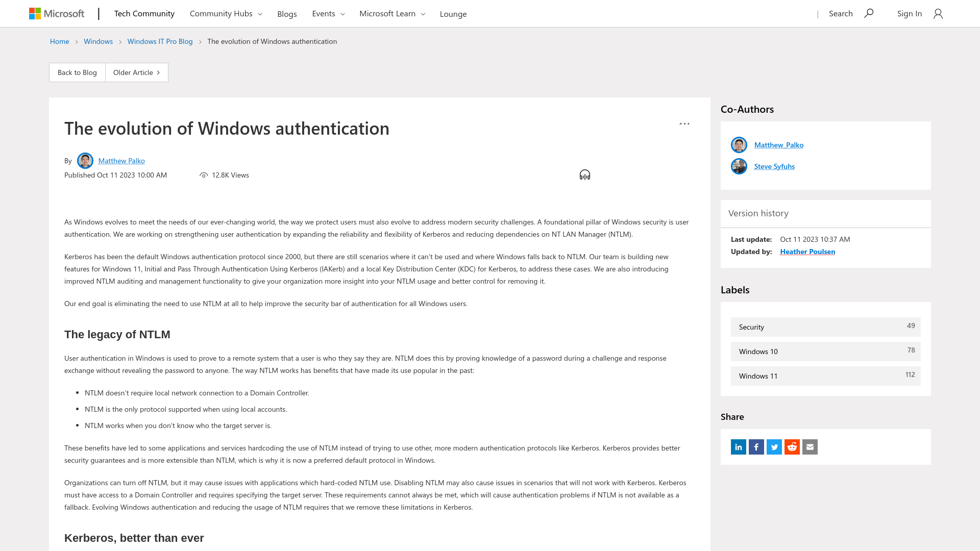
Task: Open Heather Poulsen profile link
Action: tap(807, 252)
